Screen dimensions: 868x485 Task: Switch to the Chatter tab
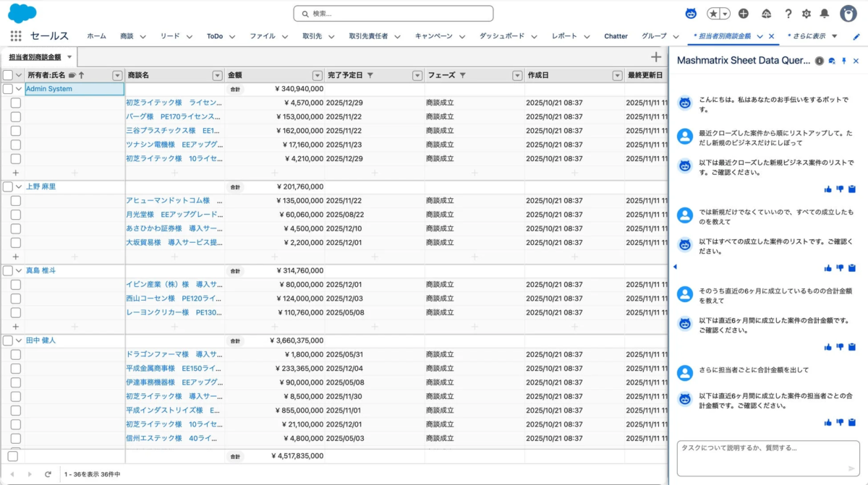pyautogui.click(x=616, y=35)
